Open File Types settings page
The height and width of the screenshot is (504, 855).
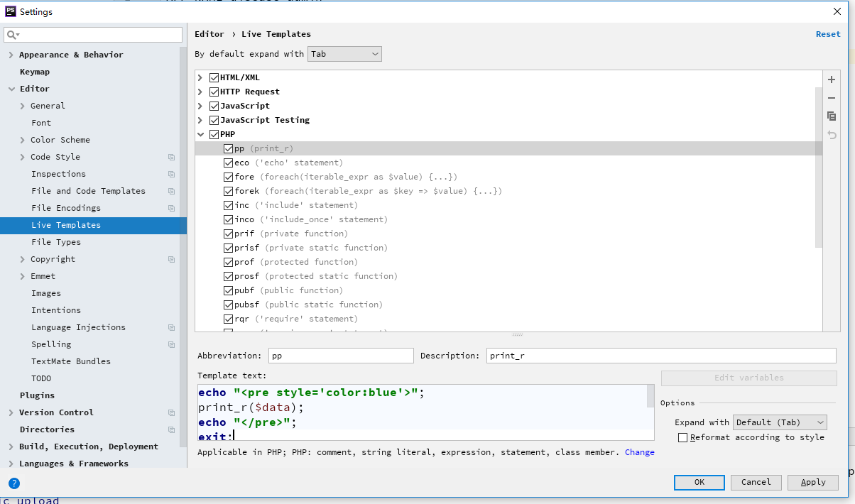[x=56, y=242]
